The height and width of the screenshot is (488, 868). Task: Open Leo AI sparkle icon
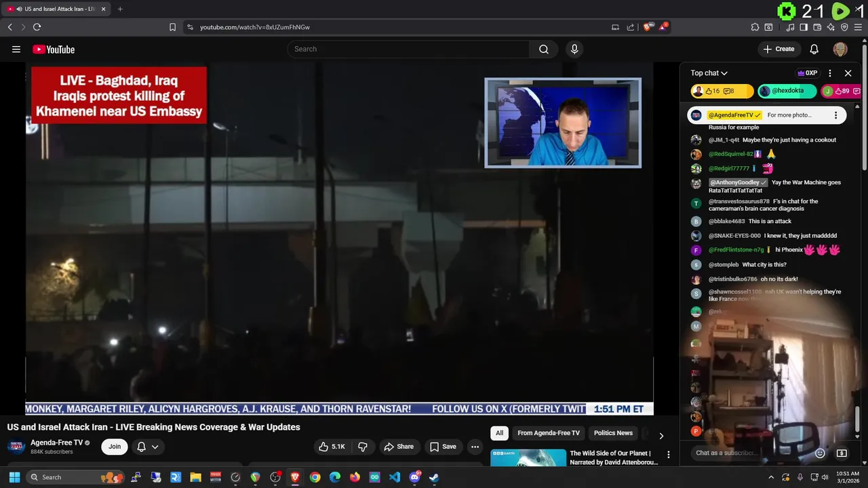click(x=831, y=27)
